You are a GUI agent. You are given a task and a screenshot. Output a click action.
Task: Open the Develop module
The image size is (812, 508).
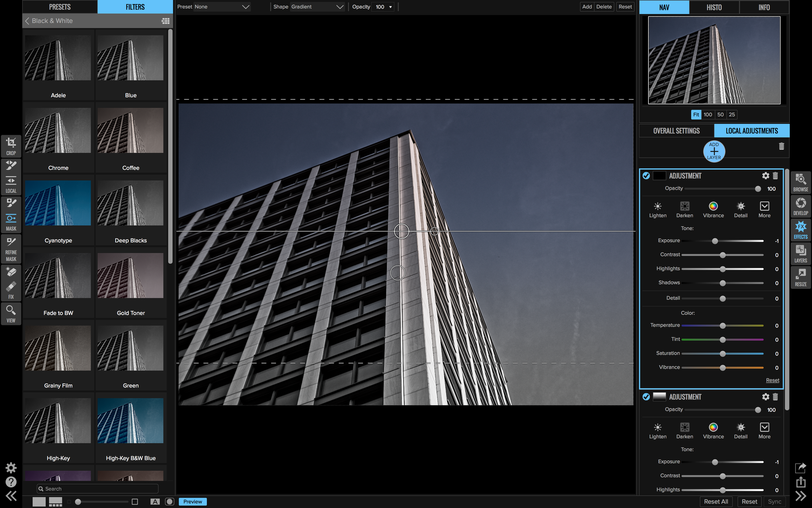click(x=800, y=206)
